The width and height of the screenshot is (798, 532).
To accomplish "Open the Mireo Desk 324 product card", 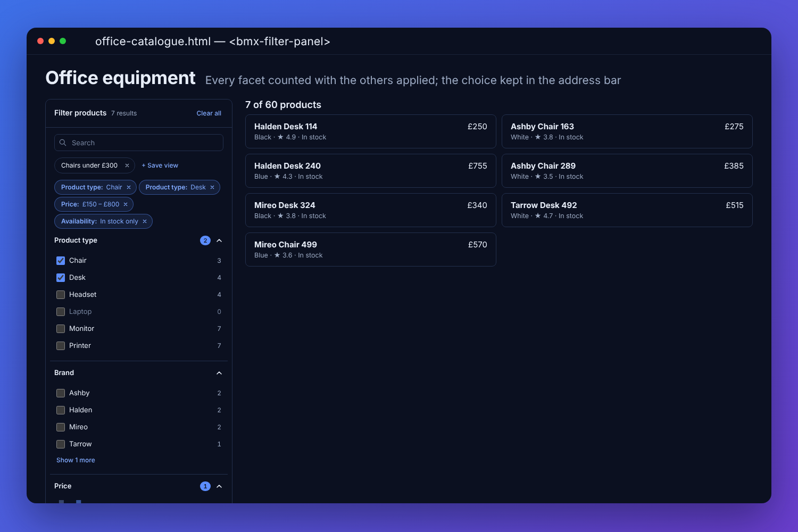I will (371, 210).
